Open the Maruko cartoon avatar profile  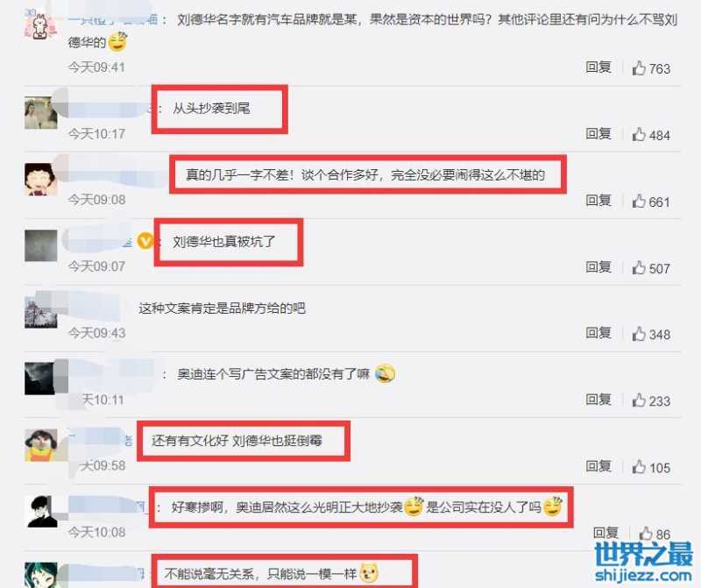coord(40,180)
